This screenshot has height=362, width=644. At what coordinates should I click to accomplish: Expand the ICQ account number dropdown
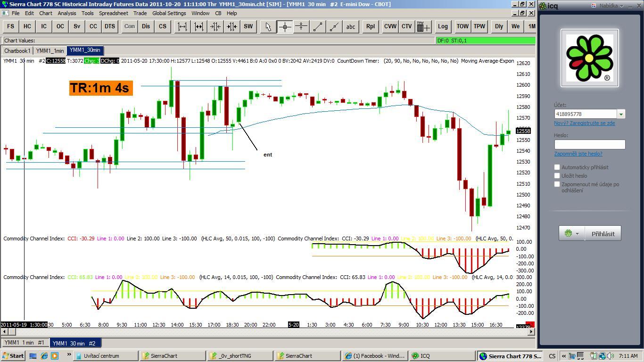pos(621,114)
